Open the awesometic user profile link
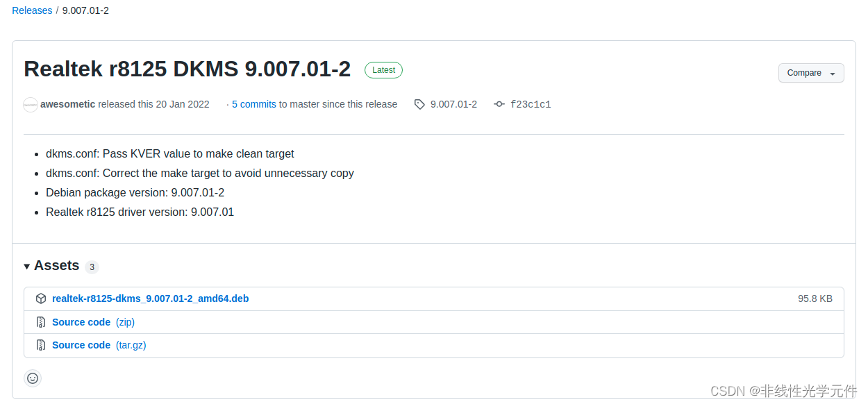868x404 pixels. tap(68, 104)
